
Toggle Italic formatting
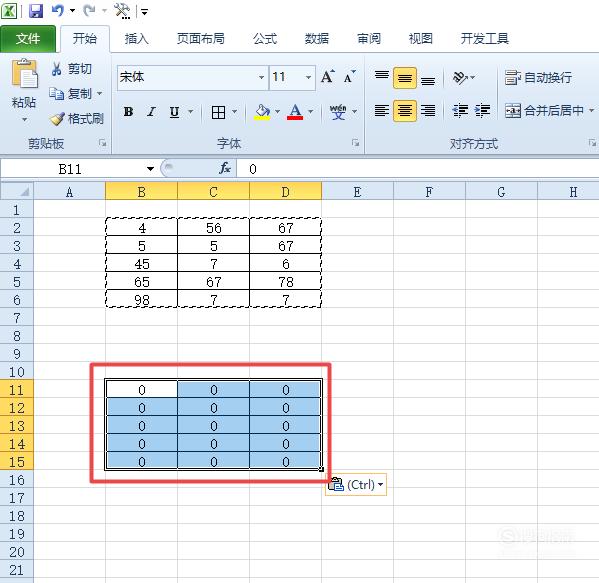pos(151,112)
